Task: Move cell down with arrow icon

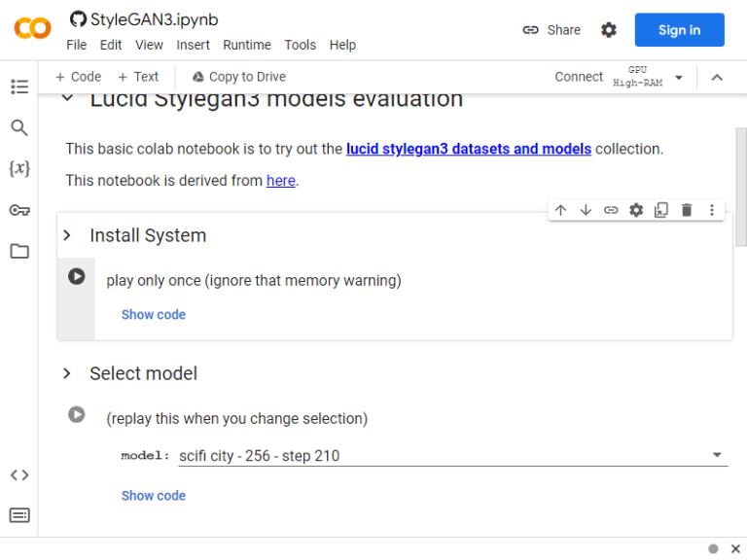Action: [586, 210]
